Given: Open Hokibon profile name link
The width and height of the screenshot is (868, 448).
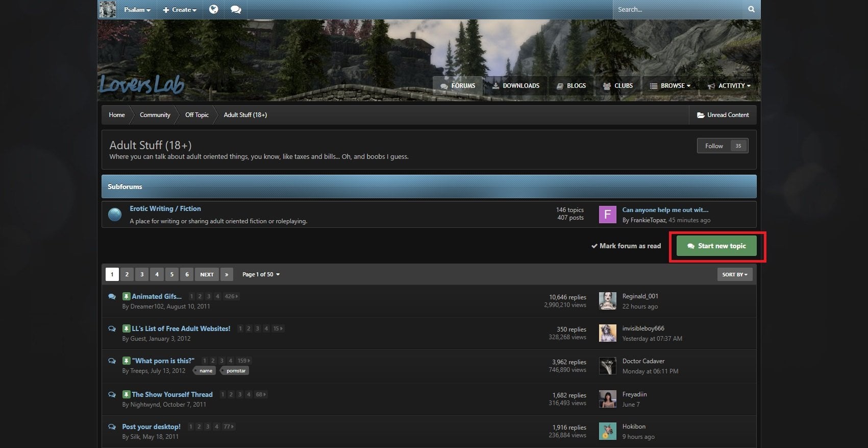Looking at the screenshot, I should coord(634,426).
